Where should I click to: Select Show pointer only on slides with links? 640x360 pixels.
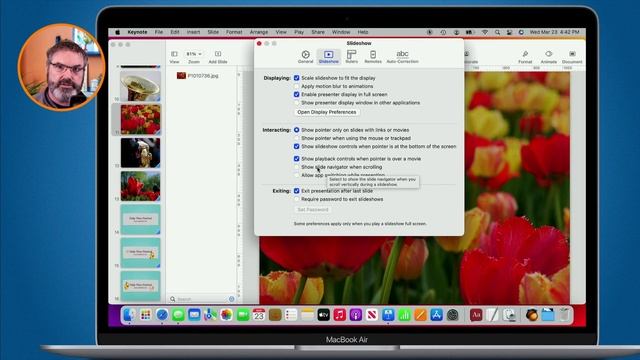297,130
